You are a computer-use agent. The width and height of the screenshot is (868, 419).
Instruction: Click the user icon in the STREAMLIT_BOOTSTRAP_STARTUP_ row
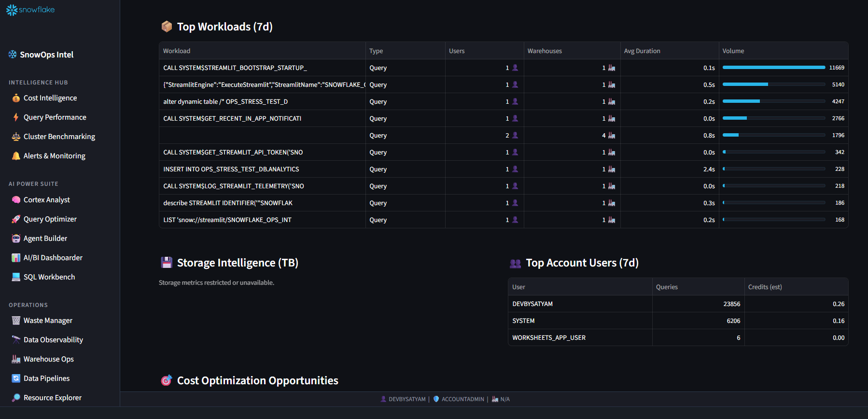(x=515, y=68)
